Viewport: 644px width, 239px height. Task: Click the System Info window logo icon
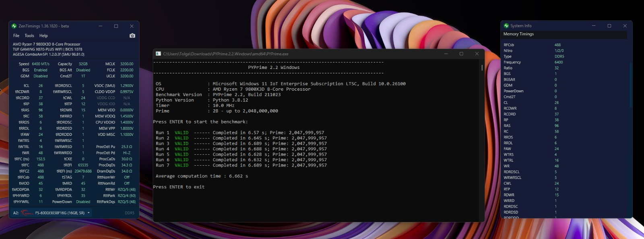[506, 25]
